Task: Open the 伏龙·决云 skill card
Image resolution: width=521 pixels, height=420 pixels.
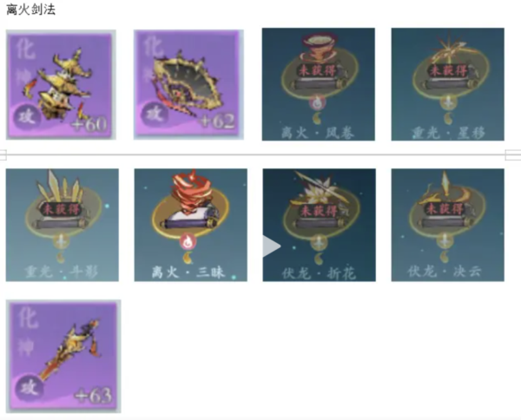Action: coord(447,225)
